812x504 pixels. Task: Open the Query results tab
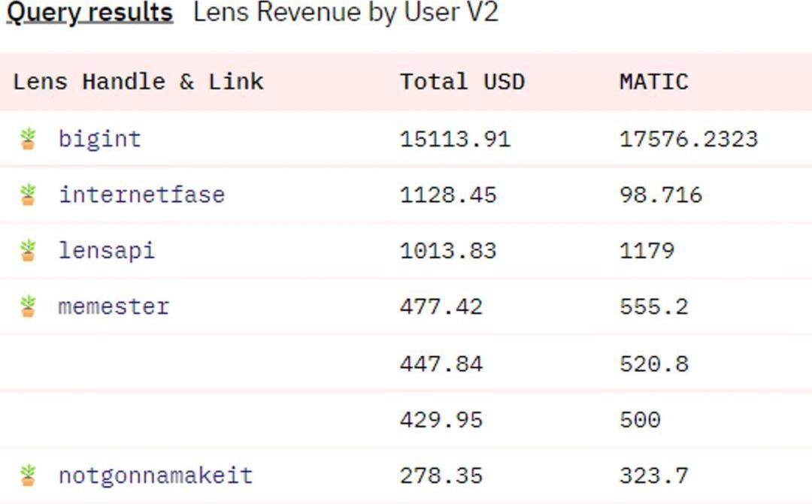(89, 13)
